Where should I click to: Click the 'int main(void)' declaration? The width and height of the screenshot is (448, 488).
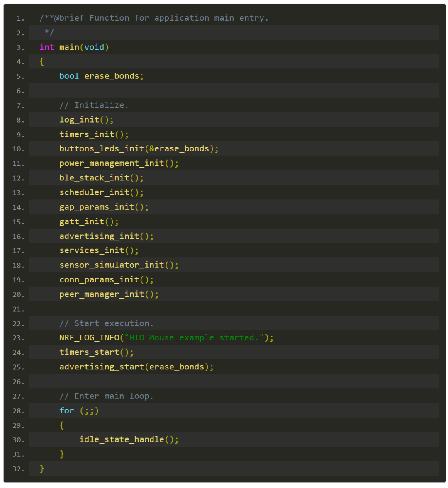74,47
